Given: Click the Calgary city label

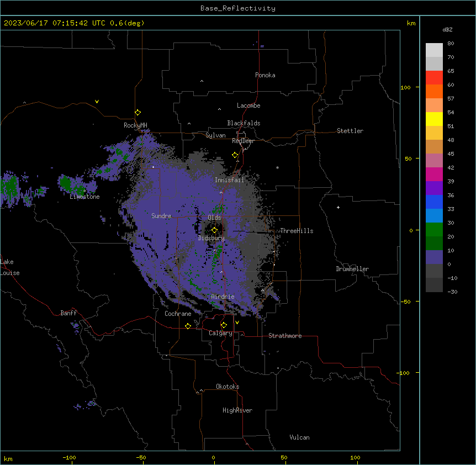Looking at the screenshot, I should tap(221, 333).
